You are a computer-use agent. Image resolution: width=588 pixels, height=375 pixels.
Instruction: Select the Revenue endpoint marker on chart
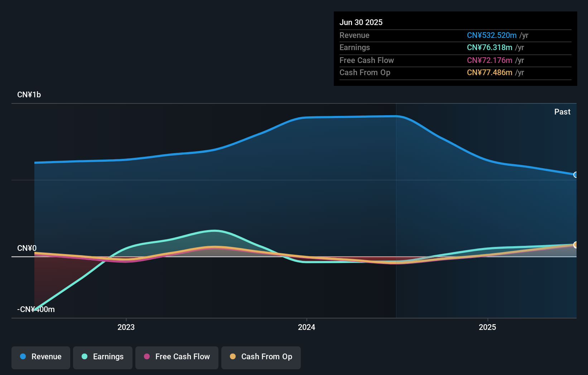[x=576, y=175]
